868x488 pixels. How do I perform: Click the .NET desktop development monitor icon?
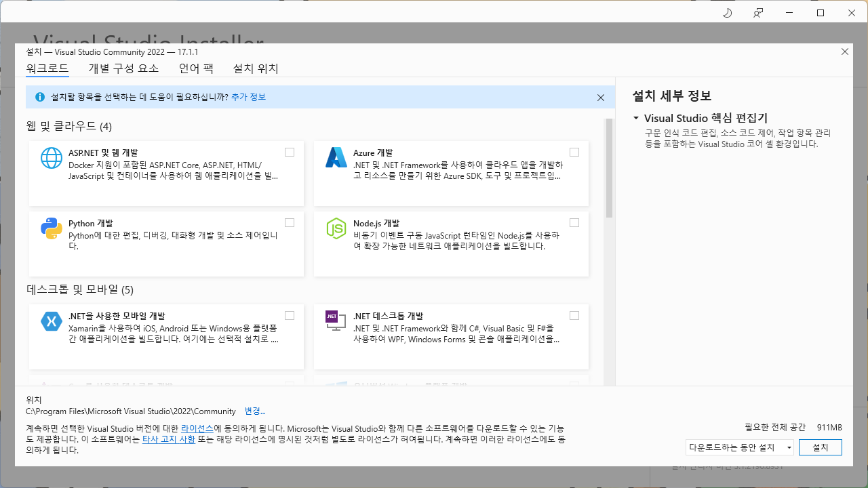(x=336, y=321)
